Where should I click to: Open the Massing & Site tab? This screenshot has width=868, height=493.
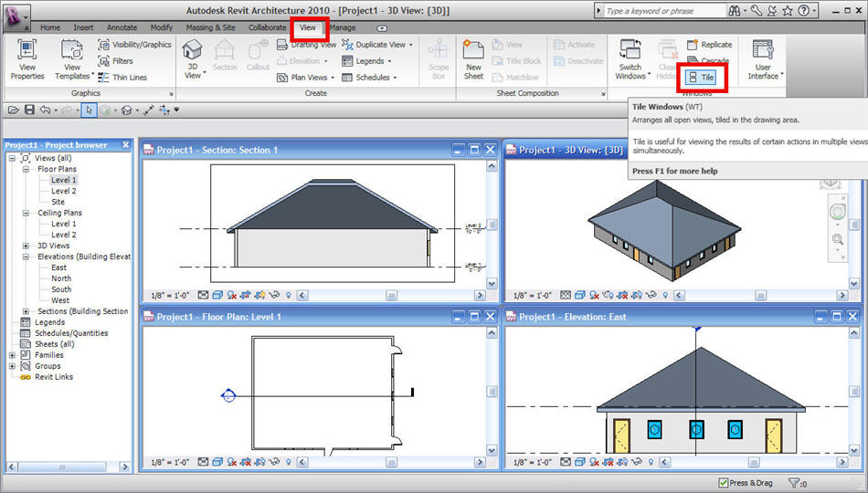coord(210,27)
